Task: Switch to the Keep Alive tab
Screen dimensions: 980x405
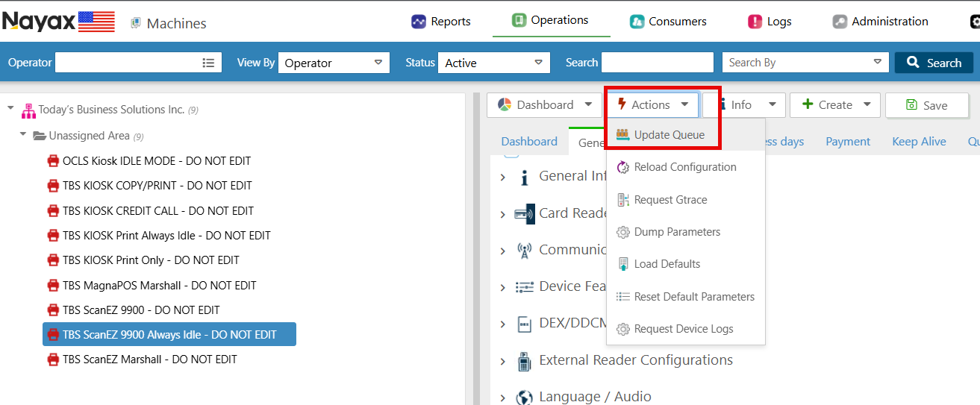Action: pyautogui.click(x=919, y=141)
